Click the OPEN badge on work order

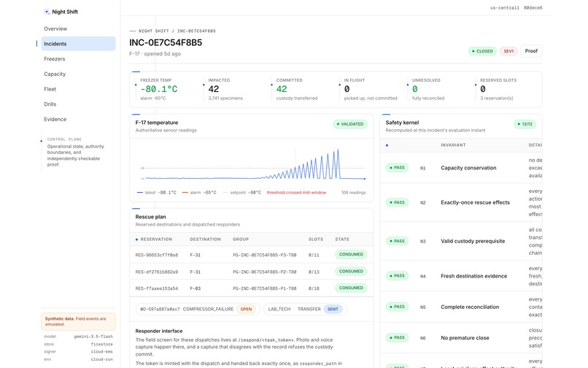click(x=246, y=309)
